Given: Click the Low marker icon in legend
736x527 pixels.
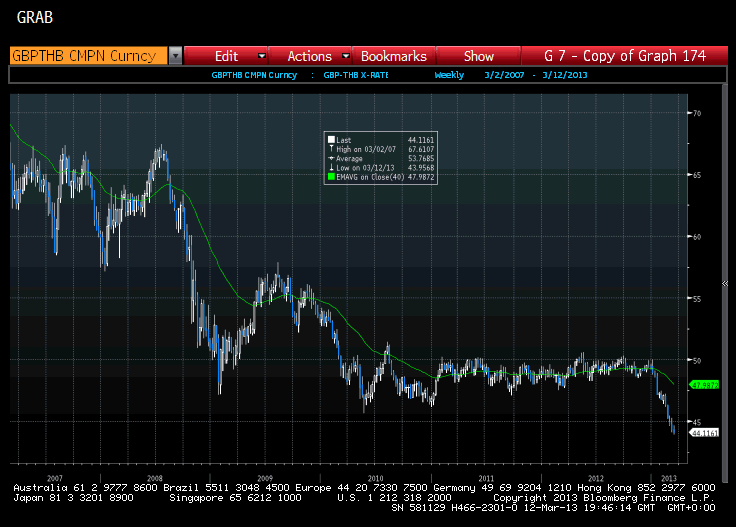Looking at the screenshot, I should click(331, 168).
